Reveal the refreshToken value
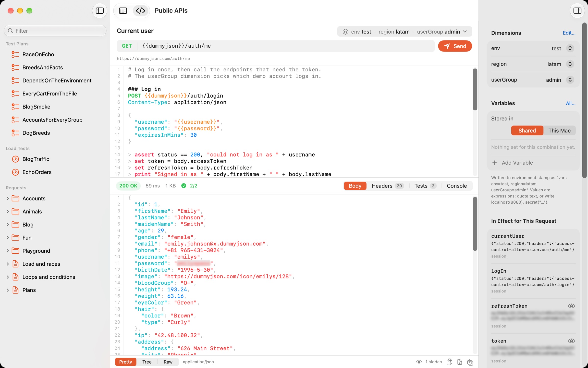Viewport: 588px width, 368px height. pyautogui.click(x=571, y=306)
